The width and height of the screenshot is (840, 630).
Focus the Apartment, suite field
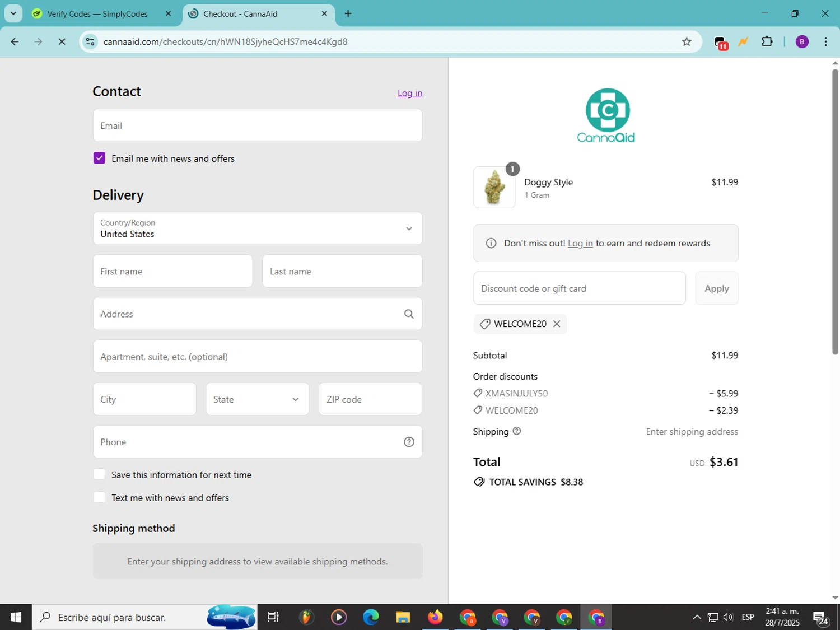pyautogui.click(x=258, y=357)
